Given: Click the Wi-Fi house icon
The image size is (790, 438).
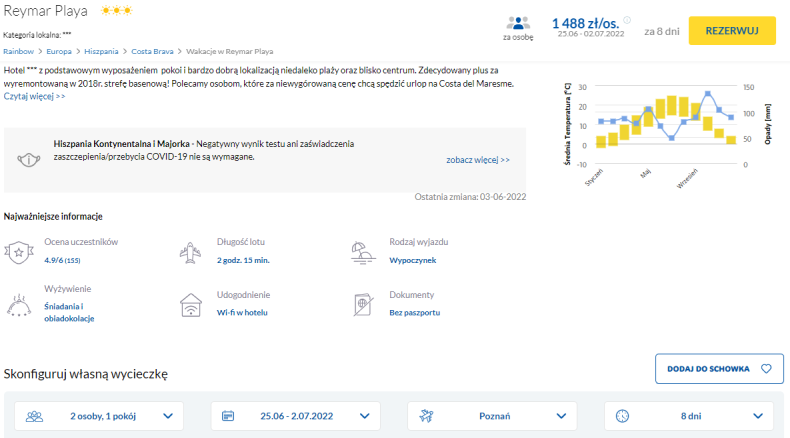Looking at the screenshot, I should pyautogui.click(x=191, y=305).
